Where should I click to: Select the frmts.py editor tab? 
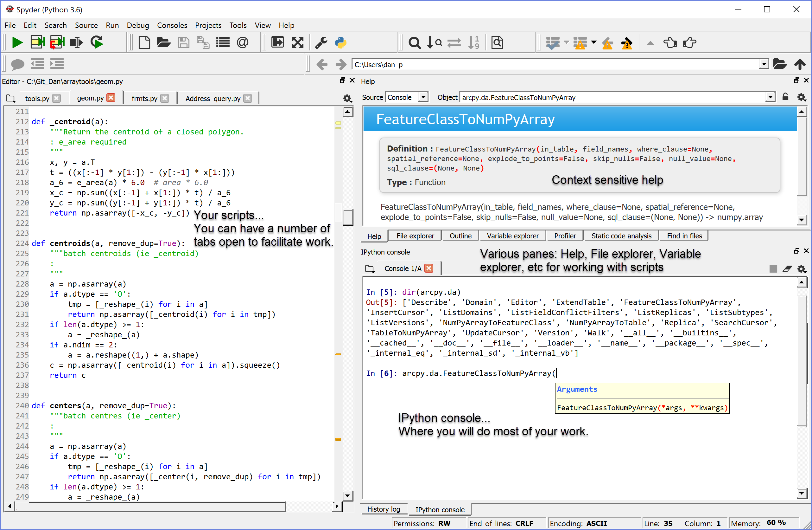click(144, 98)
